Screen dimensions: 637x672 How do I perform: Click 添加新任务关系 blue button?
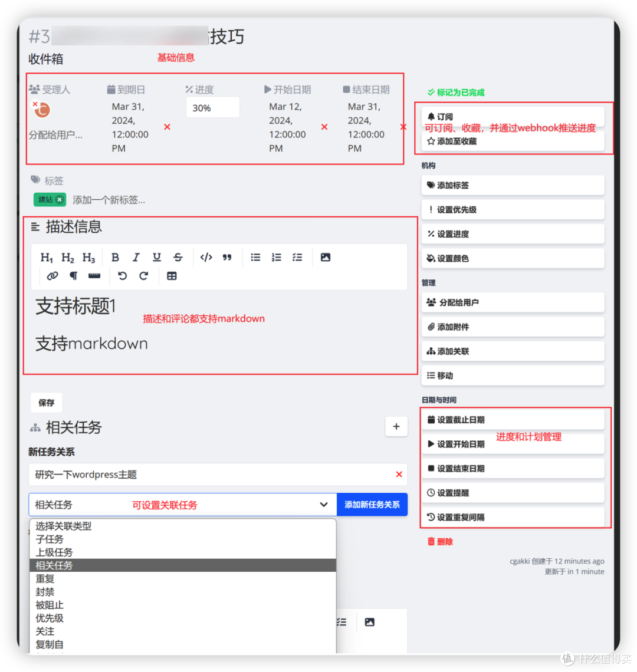(x=372, y=505)
